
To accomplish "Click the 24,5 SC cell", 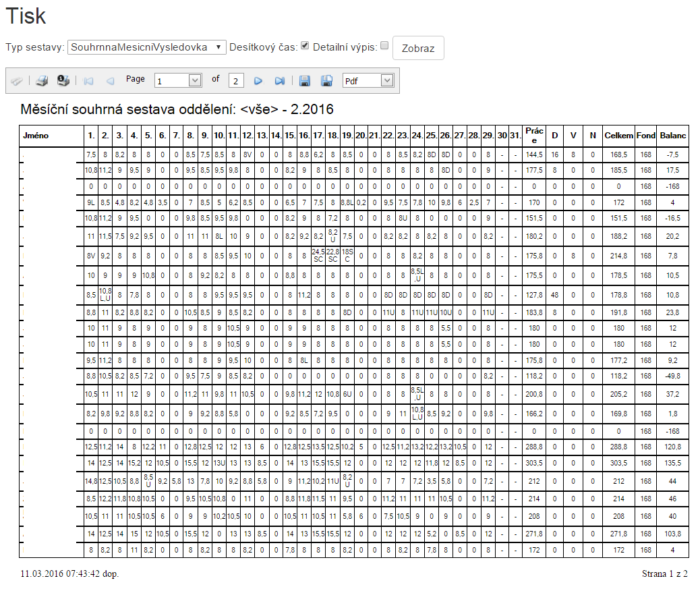I will click(318, 256).
